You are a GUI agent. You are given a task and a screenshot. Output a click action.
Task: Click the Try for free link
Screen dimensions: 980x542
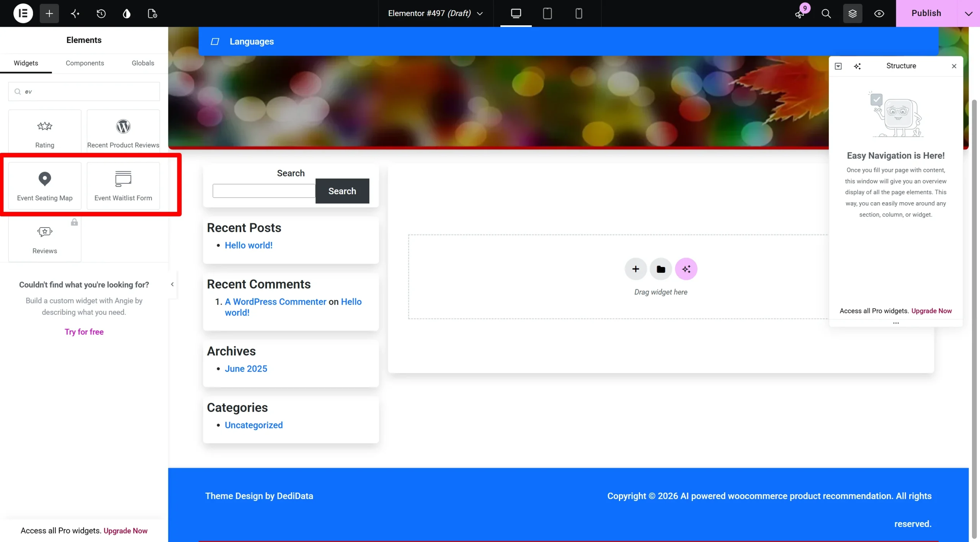point(84,332)
